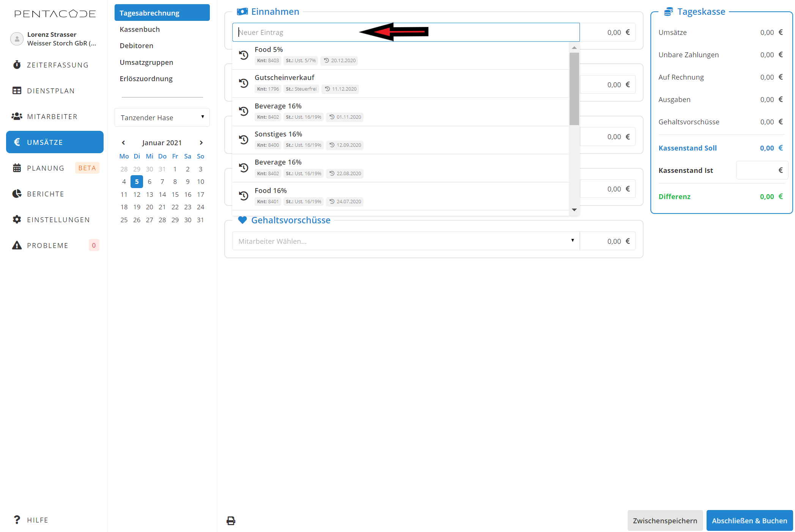
Task: Click the Kassenstand Ist input field
Action: (x=757, y=170)
